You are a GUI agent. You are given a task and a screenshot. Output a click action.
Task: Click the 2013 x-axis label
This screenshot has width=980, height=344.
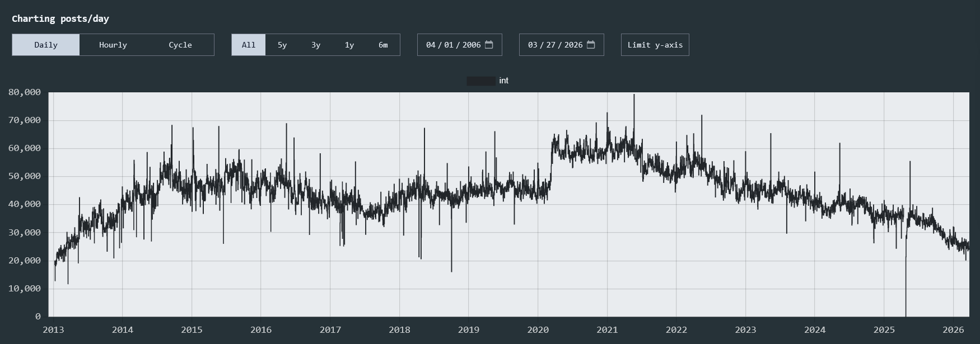point(53,329)
